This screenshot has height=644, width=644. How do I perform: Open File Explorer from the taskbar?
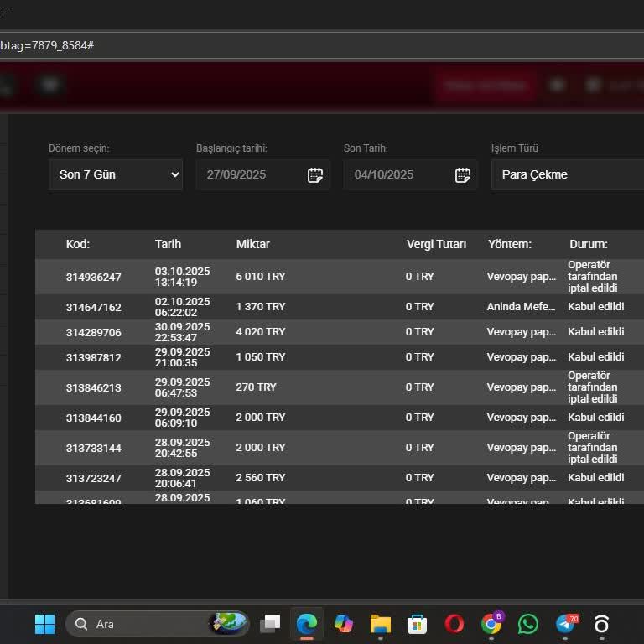[381, 624]
